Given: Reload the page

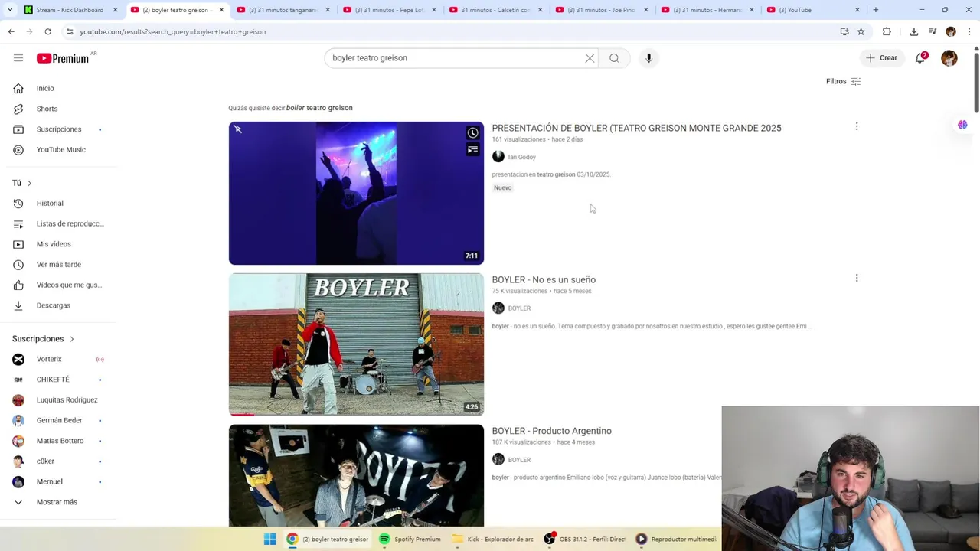Looking at the screenshot, I should (x=47, y=31).
